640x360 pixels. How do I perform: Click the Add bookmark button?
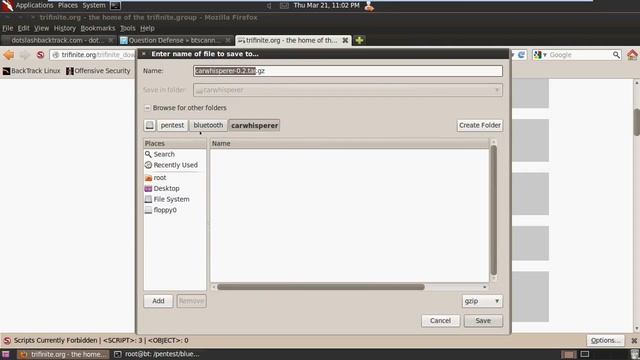(x=158, y=301)
